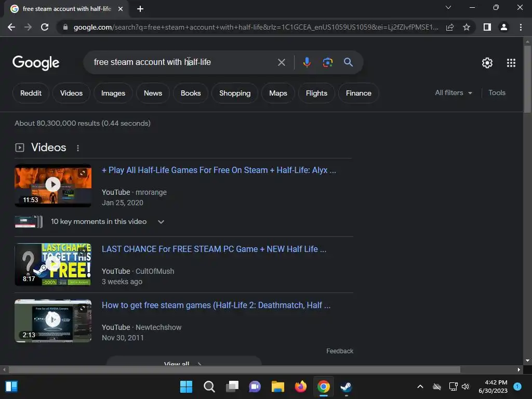Image resolution: width=532 pixels, height=399 pixels.
Task: Click the Feedback link below videos
Action: click(x=340, y=351)
